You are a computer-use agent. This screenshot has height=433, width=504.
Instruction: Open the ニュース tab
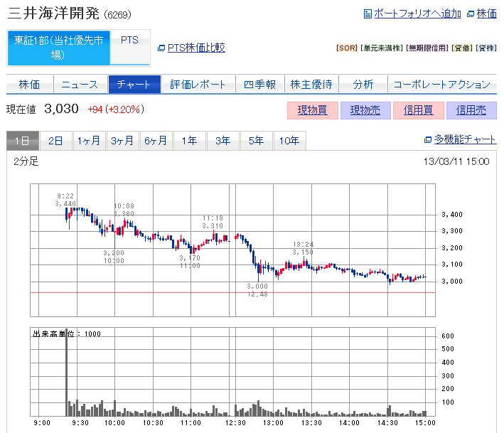click(80, 84)
